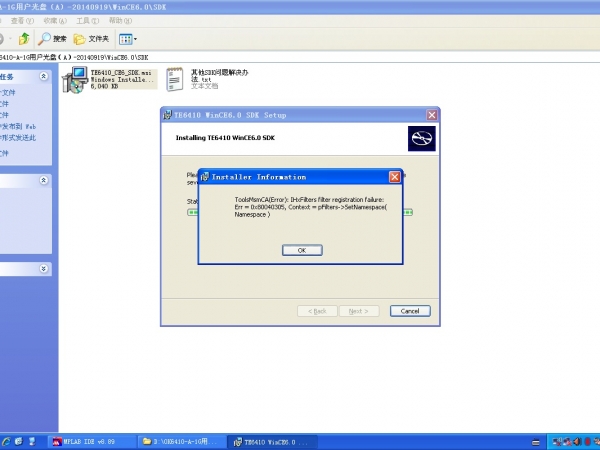Viewport: 600px width, 450px height.
Task: Open the 收藏(A) favorites menu
Action: 53,20
